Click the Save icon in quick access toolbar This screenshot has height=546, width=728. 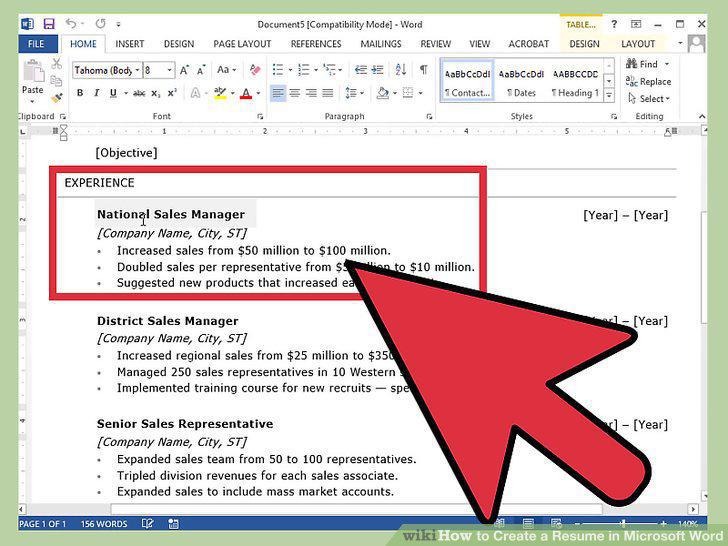coord(49,24)
